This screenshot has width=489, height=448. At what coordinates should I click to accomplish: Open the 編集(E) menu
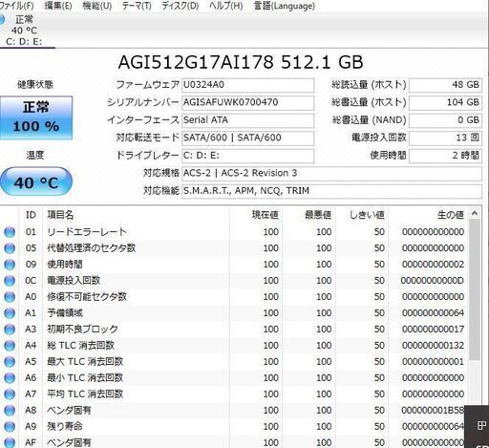[58, 6]
